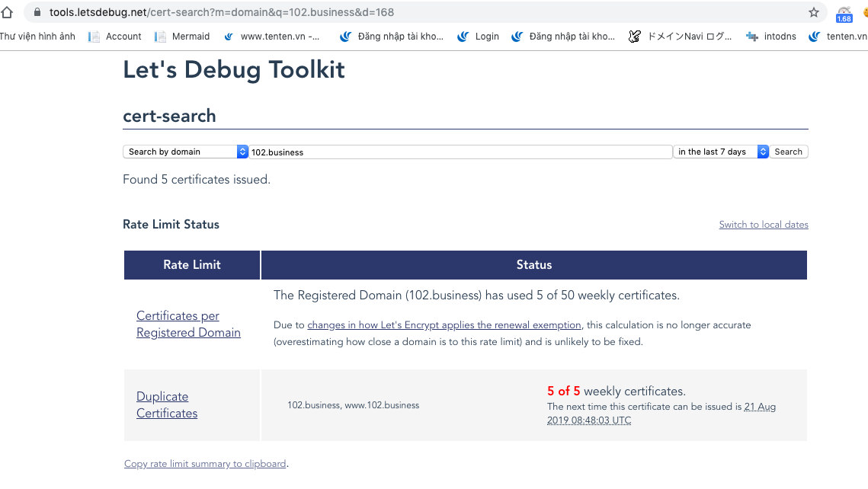
Task: Click the cert-search heading
Action: [x=169, y=117]
